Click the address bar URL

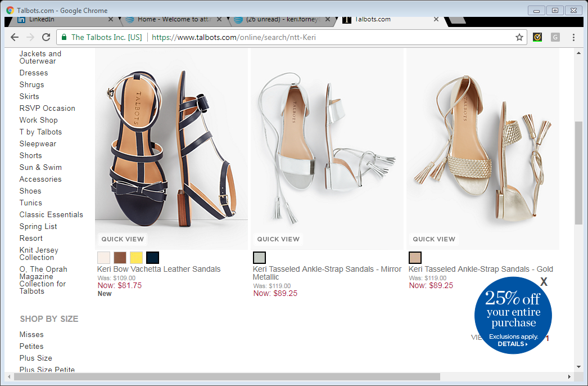(x=234, y=38)
